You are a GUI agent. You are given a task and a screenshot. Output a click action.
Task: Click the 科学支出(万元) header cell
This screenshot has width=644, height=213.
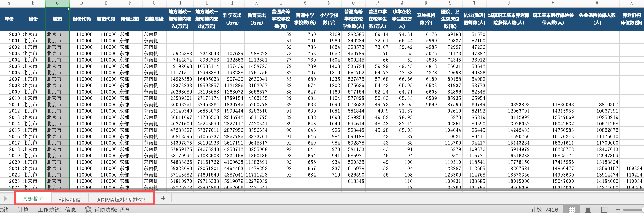point(232,19)
